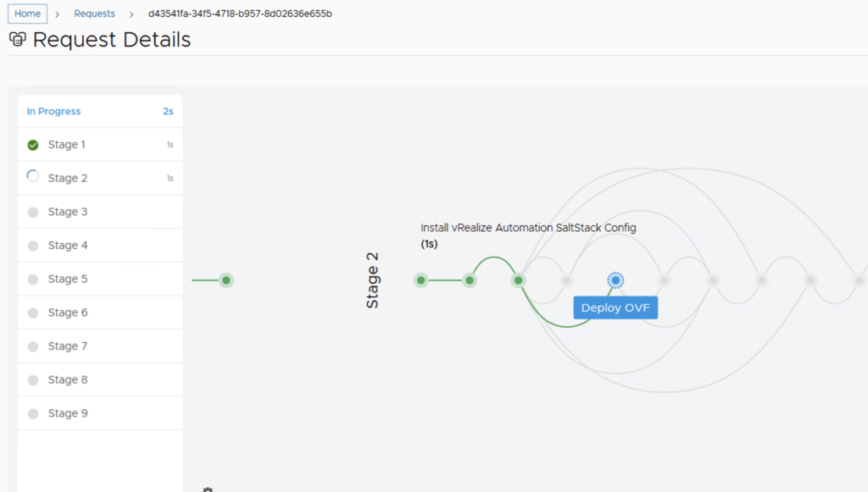Go to the Requests breadcrumb link
868x492 pixels.
click(94, 14)
